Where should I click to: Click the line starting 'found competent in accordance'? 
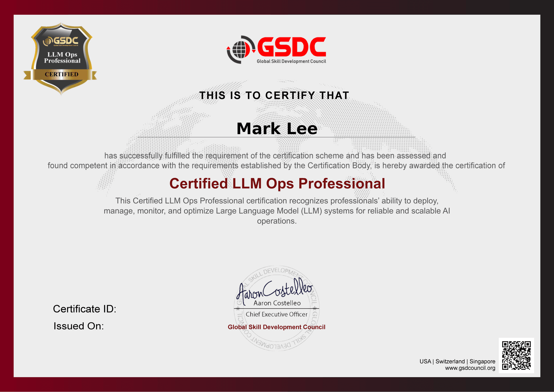[276, 166]
